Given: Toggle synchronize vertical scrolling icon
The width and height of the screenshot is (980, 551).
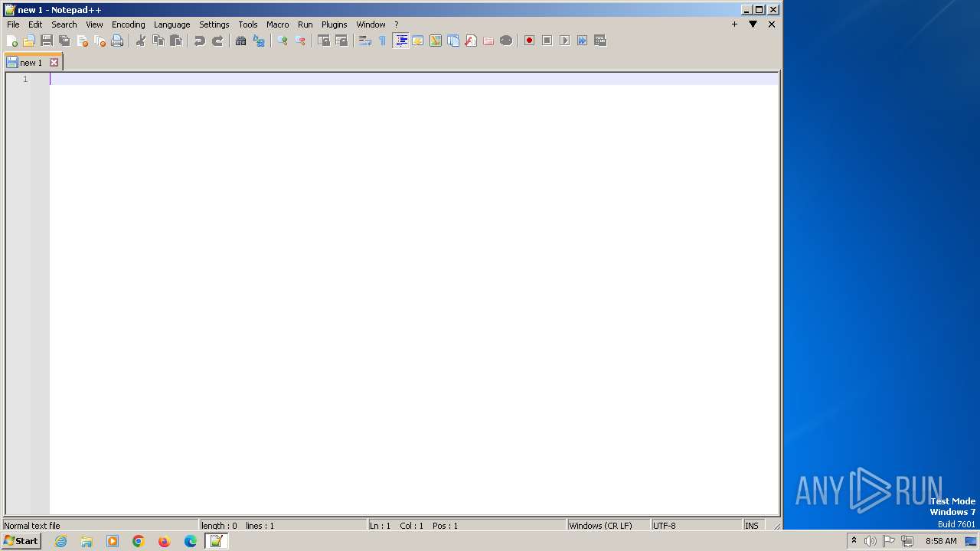Looking at the screenshot, I should (x=324, y=41).
